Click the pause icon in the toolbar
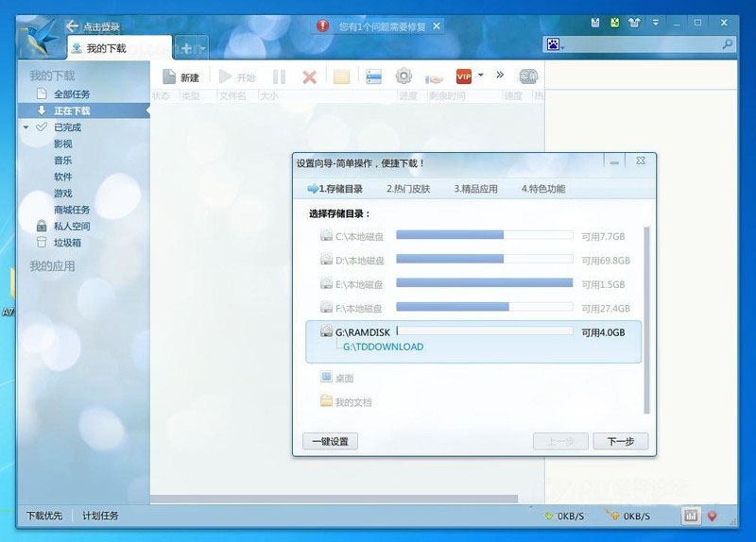Screen dimensions: 756x542 [x=279, y=76]
